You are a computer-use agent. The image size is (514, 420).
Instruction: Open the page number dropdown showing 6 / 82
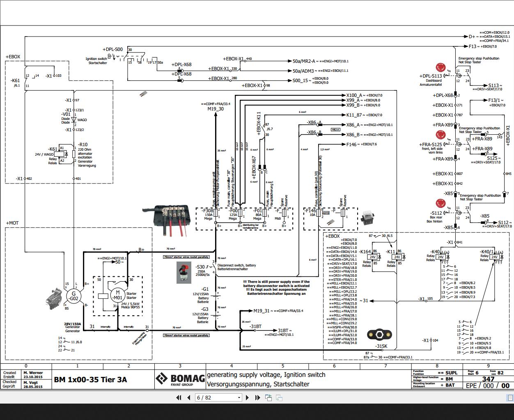(239, 397)
